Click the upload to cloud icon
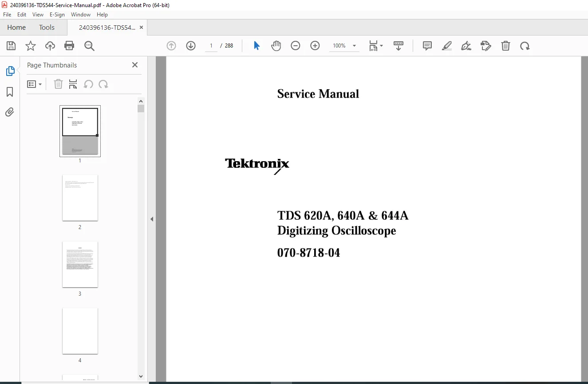Screen dimensions: 588x384 point(50,46)
